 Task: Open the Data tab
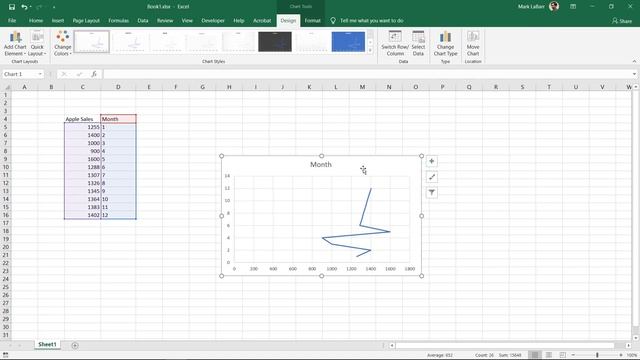pyautogui.click(x=143, y=20)
